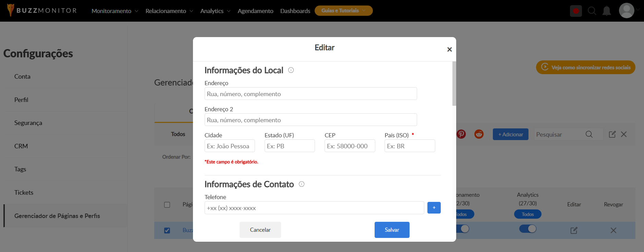Click the red record icon in header
This screenshot has height=252, width=644.
[x=576, y=11]
